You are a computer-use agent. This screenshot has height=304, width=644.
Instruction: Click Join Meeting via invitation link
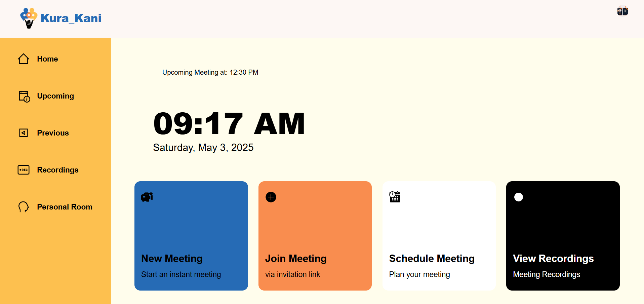[315, 236]
